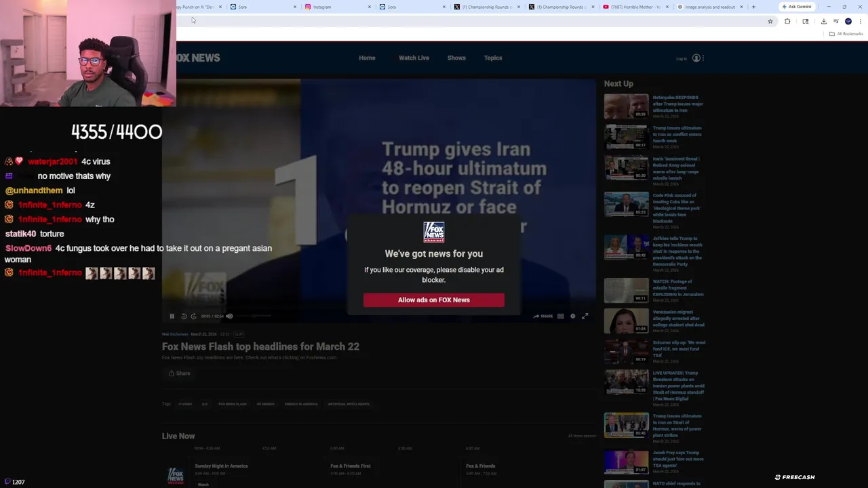Screen dimensions: 868x488
Task: Open the Topics nav item
Action: tap(493, 58)
